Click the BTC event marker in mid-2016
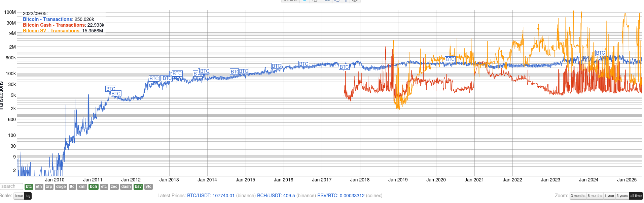Screen dimensions: 644x203 304,64
